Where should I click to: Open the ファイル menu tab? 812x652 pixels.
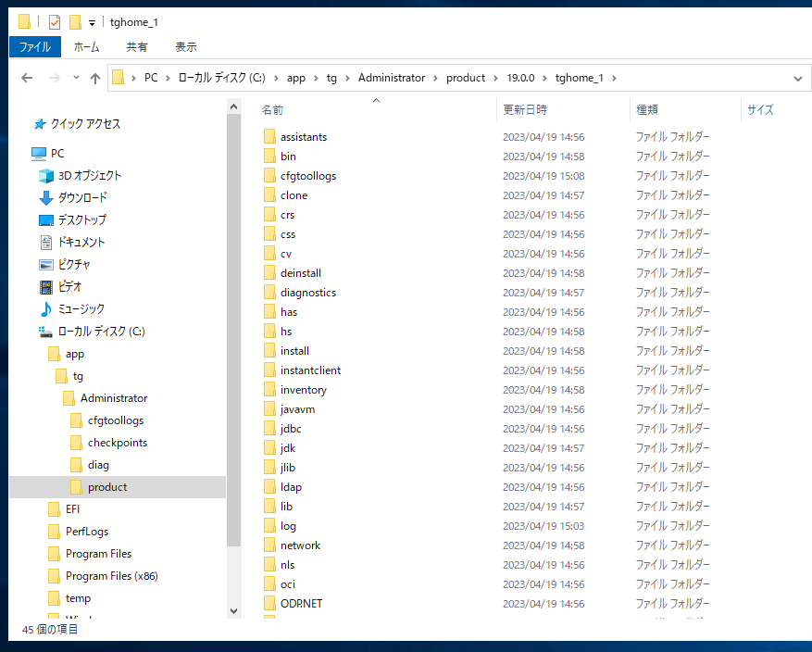tap(35, 47)
